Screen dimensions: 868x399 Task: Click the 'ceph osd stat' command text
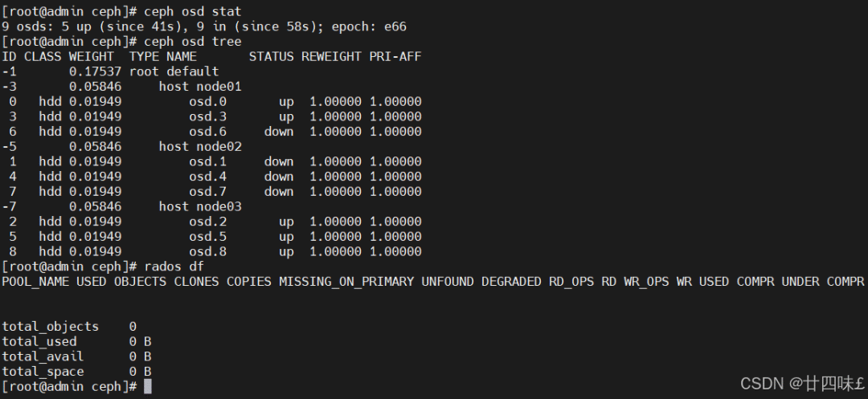point(193,11)
